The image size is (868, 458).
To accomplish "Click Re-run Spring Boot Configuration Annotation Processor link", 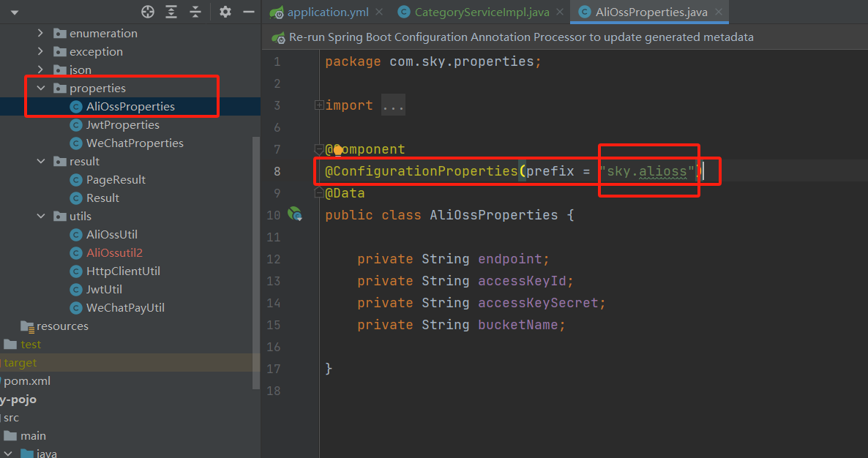I will (x=521, y=37).
